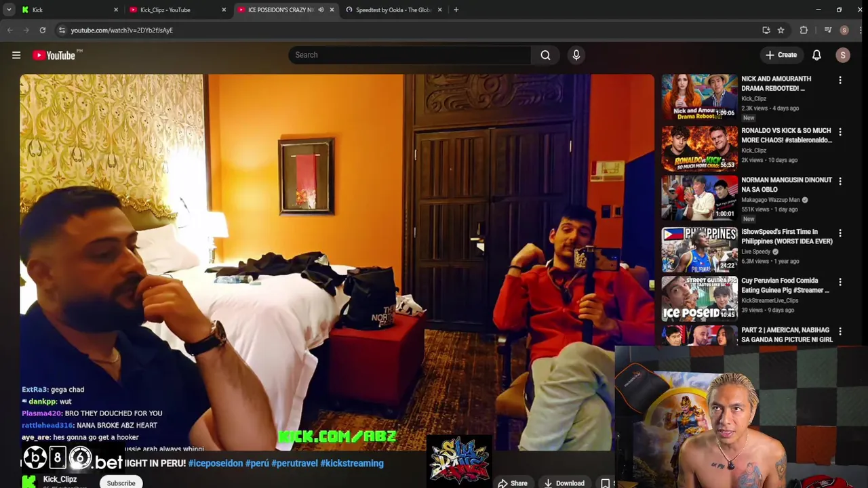Click the address bar URL
This screenshot has width=868, height=488.
click(x=122, y=30)
